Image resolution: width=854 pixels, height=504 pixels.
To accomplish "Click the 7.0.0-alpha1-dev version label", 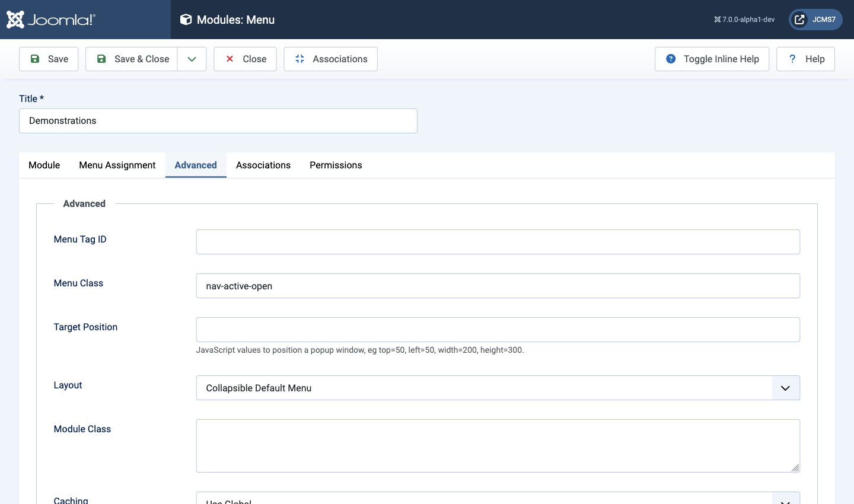I will click(744, 20).
